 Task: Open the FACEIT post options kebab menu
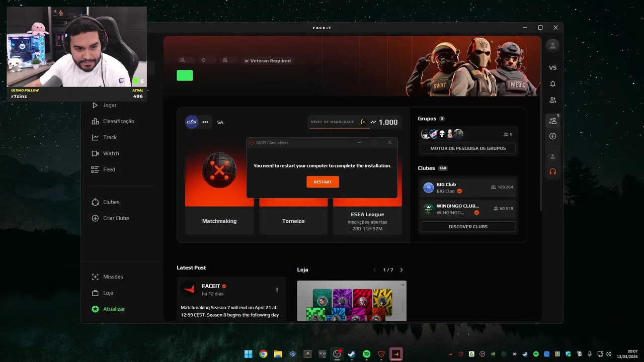click(x=277, y=290)
